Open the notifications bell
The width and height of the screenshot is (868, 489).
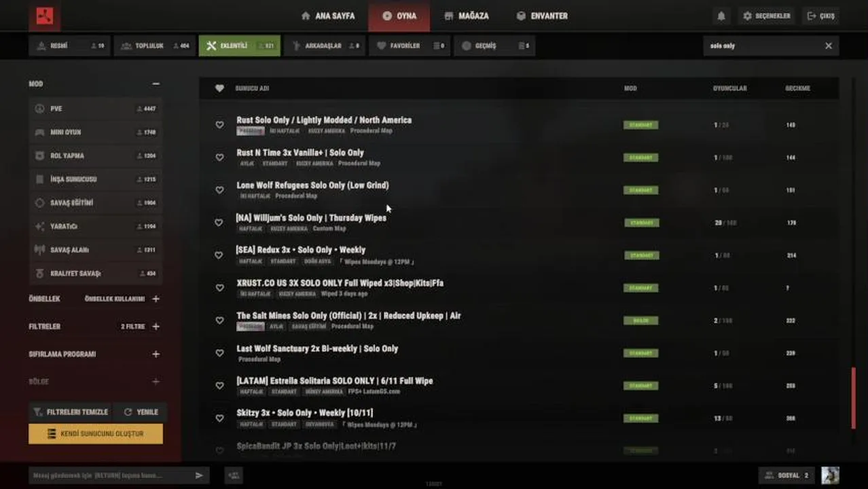click(x=721, y=16)
